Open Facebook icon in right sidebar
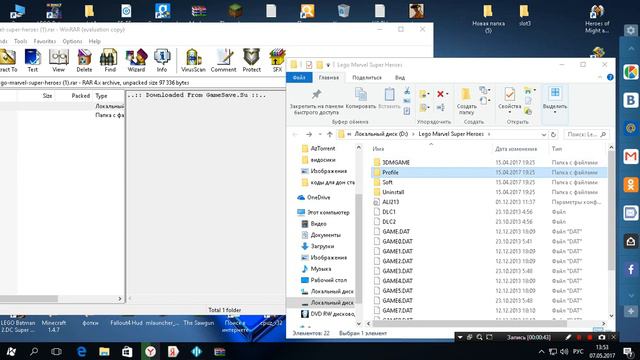The width and height of the screenshot is (640, 360). (631, 269)
